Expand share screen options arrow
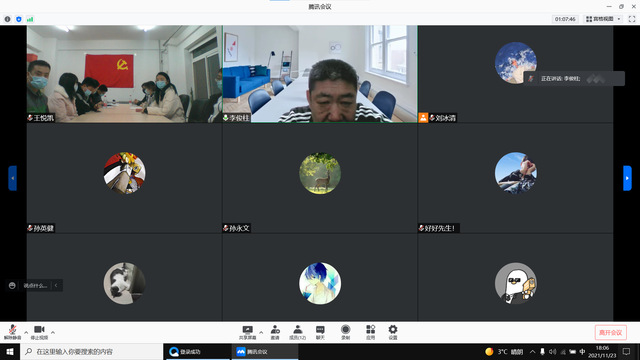Viewport: 640px width, 360px height. (x=261, y=332)
